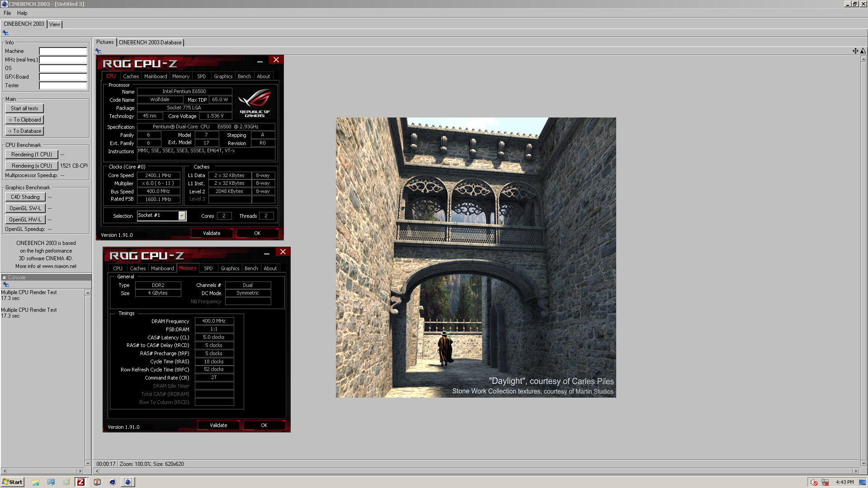This screenshot has width=868, height=488.
Task: Open CPU tab in lower CPU-Z window
Action: 118,268
